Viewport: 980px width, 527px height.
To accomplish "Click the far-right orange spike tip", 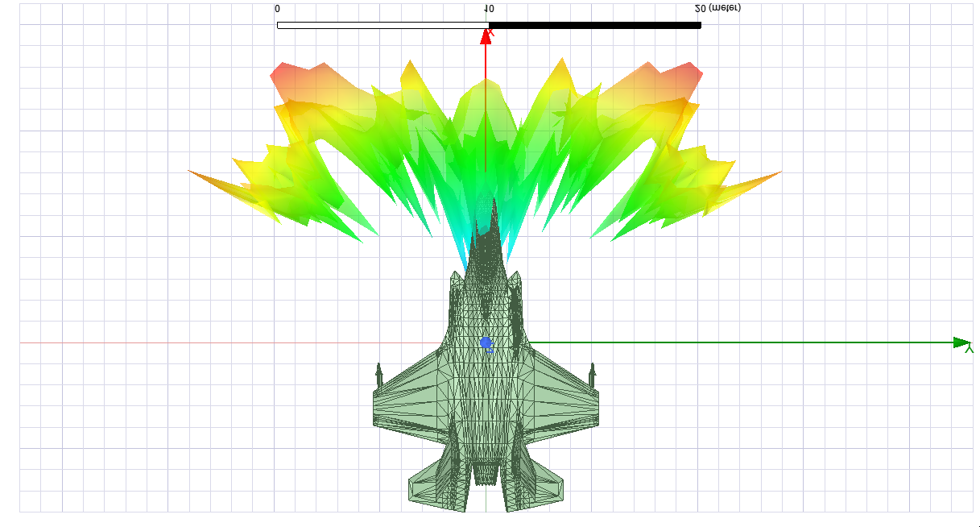I will click(779, 172).
